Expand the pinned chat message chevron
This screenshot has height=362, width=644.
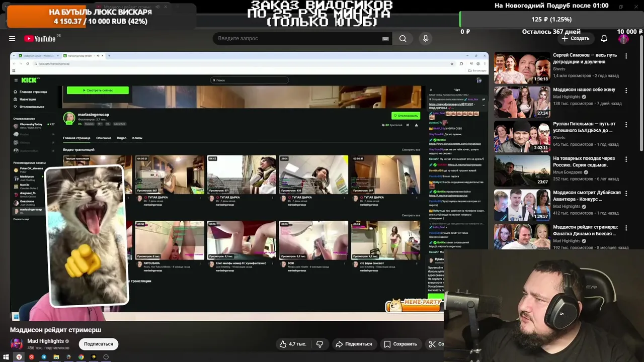click(x=484, y=105)
